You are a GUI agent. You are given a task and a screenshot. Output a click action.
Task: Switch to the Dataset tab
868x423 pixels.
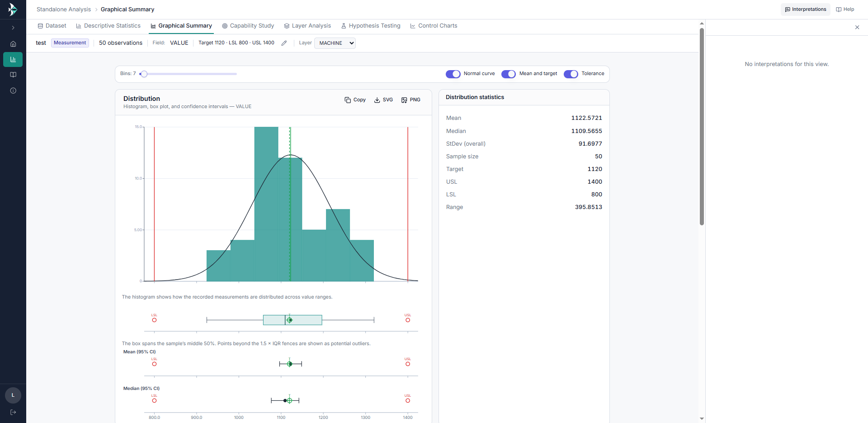52,26
